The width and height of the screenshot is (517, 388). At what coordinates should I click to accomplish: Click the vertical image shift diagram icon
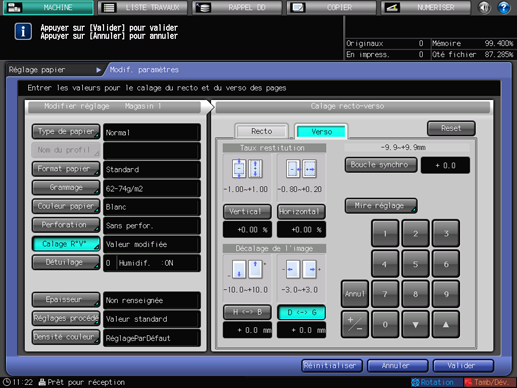tap(248, 269)
